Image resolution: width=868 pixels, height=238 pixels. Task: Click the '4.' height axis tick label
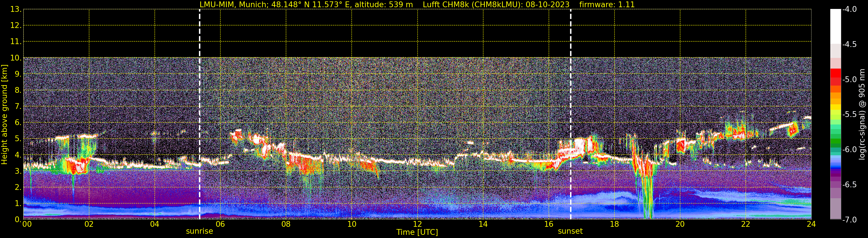18,155
